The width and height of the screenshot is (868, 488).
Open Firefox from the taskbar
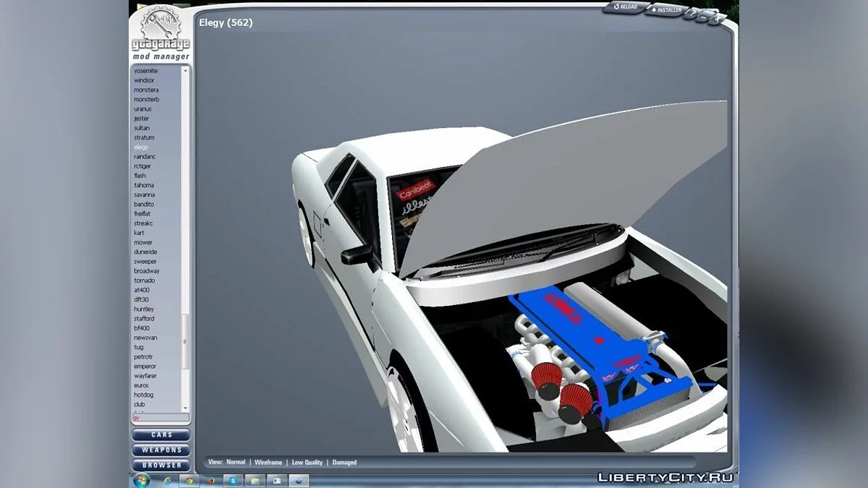click(211, 481)
